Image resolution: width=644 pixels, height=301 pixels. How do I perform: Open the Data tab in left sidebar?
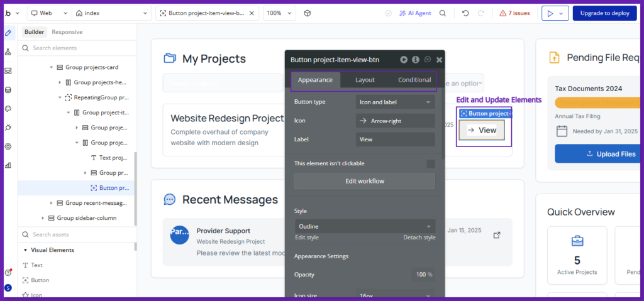pos(8,90)
